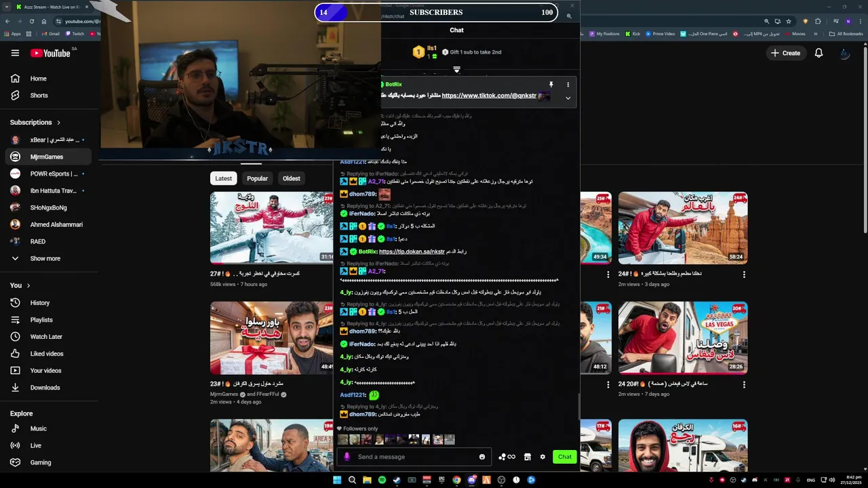Viewport: 868px width, 488px height.
Task: Open the Twitch bookmark
Action: point(74,34)
